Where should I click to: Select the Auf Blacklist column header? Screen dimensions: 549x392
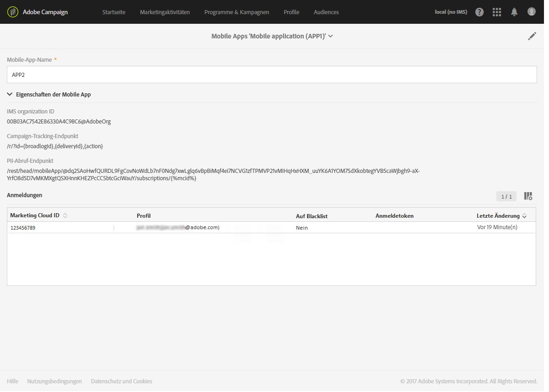click(312, 216)
